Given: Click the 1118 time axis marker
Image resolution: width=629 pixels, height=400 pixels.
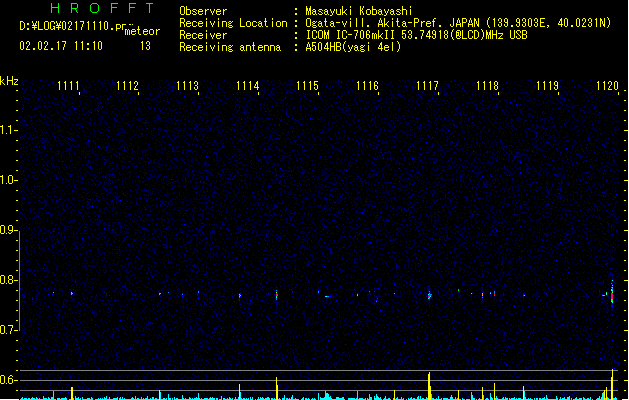Looking at the screenshot, I should coord(487,86).
